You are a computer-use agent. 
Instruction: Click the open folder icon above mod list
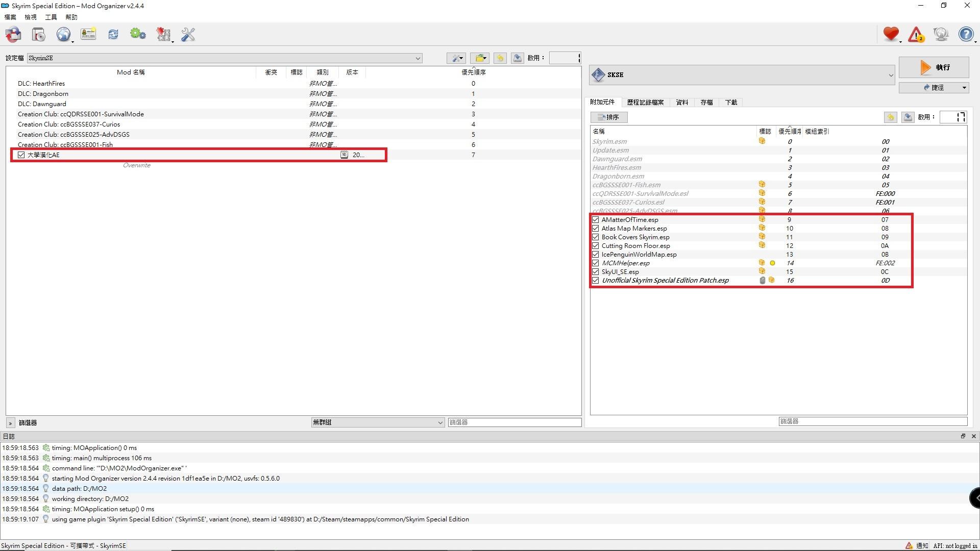[x=480, y=58]
